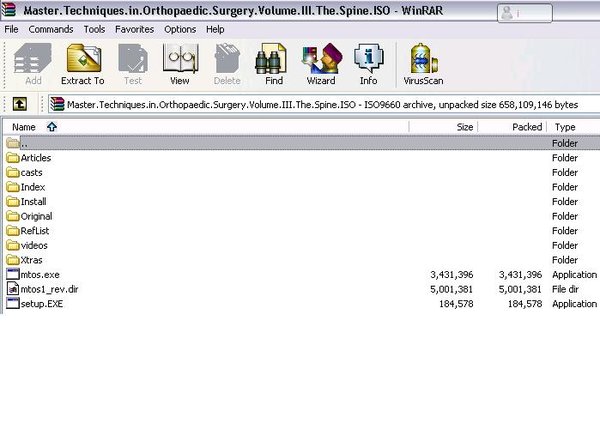Click the View toolbar icon

click(179, 65)
